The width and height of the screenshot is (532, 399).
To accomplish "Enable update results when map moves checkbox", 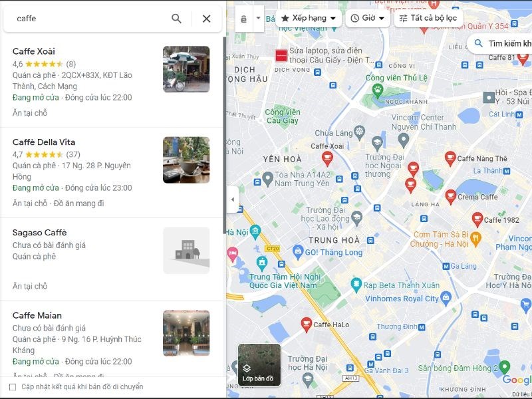I will click(x=13, y=387).
